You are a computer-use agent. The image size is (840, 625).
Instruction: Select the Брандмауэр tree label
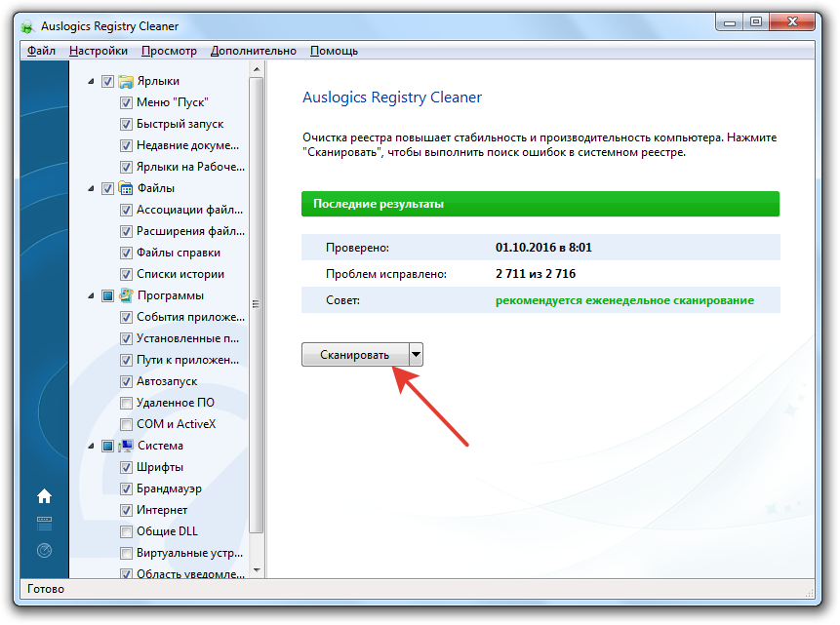(x=169, y=488)
